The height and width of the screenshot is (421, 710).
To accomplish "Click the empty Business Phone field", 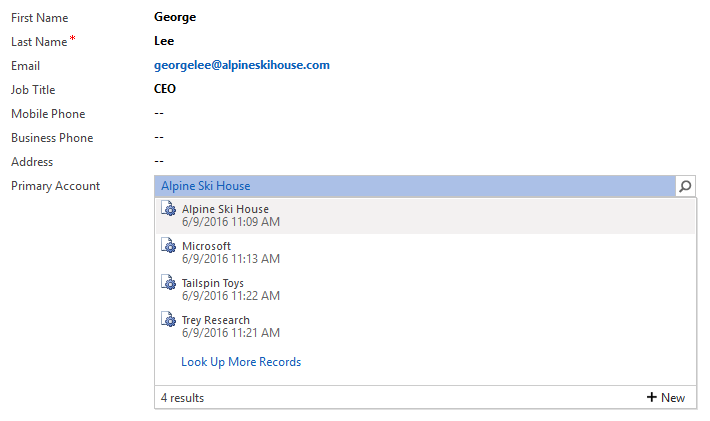I will coord(159,137).
